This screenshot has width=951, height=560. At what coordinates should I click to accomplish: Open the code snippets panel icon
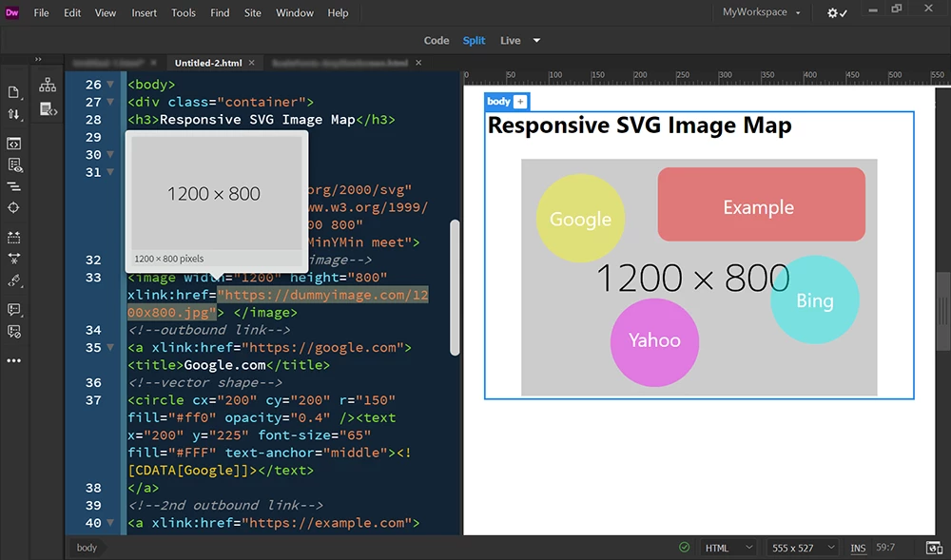pos(48,109)
